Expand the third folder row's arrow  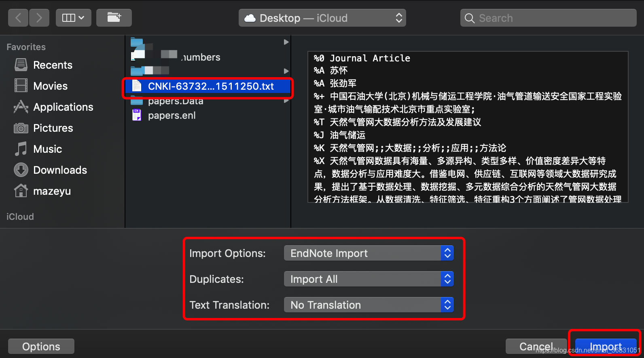pos(286,71)
